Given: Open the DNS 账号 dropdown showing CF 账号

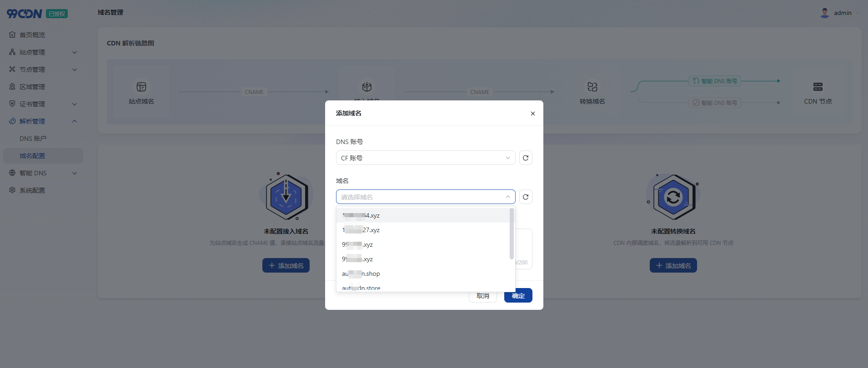Looking at the screenshot, I should click(425, 158).
